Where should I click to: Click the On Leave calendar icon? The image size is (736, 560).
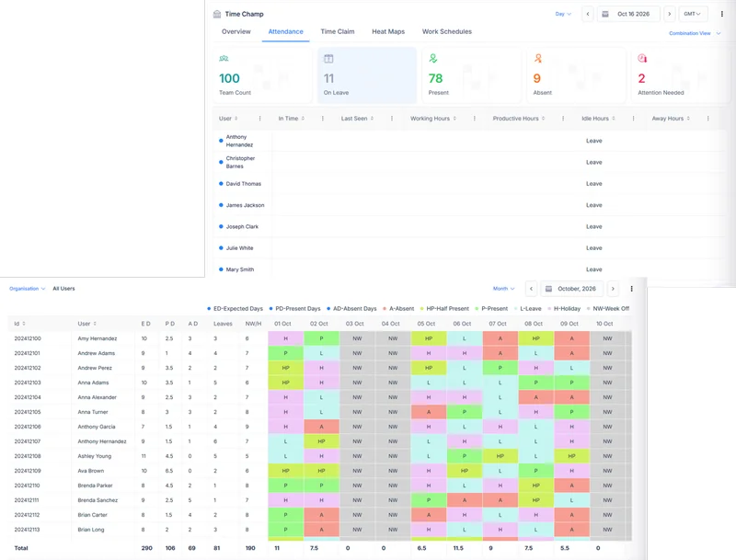pos(328,59)
